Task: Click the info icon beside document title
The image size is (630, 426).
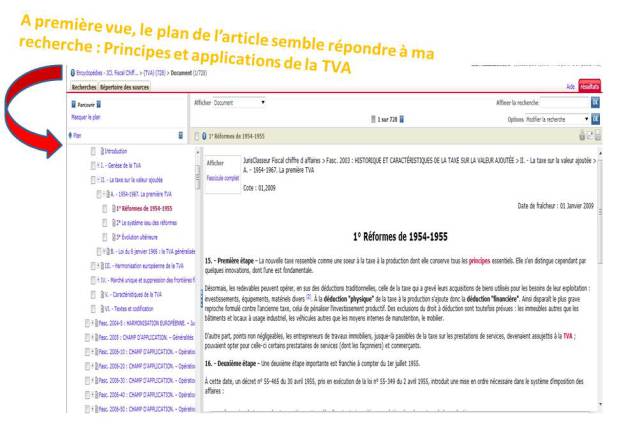Action: [x=204, y=135]
